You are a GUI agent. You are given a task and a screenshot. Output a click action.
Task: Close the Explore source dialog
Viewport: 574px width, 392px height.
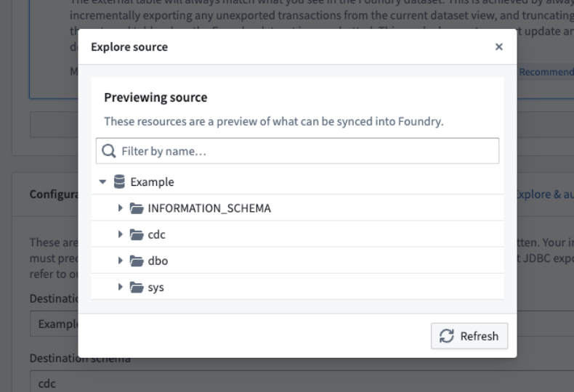[498, 46]
